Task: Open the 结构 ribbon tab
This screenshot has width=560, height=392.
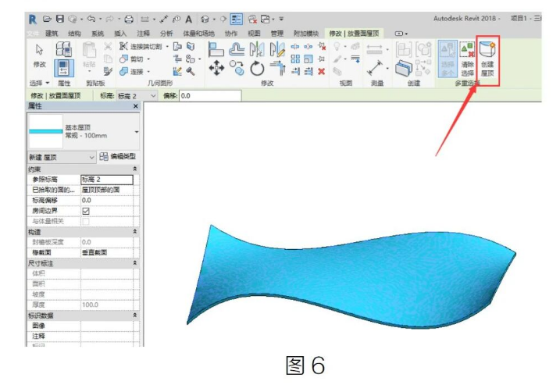Action: click(74, 34)
